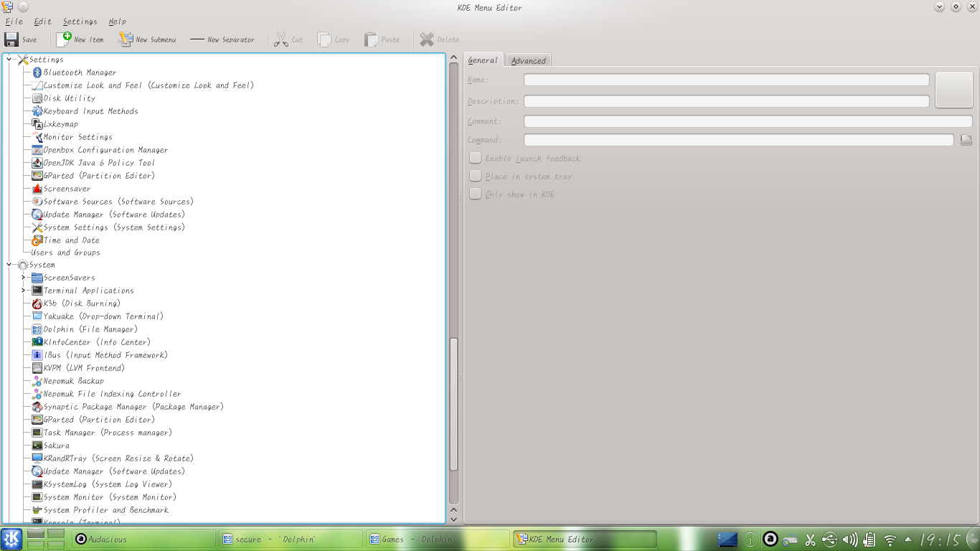Collapse the System tree category
This screenshot has width=980, height=551.
[9, 265]
